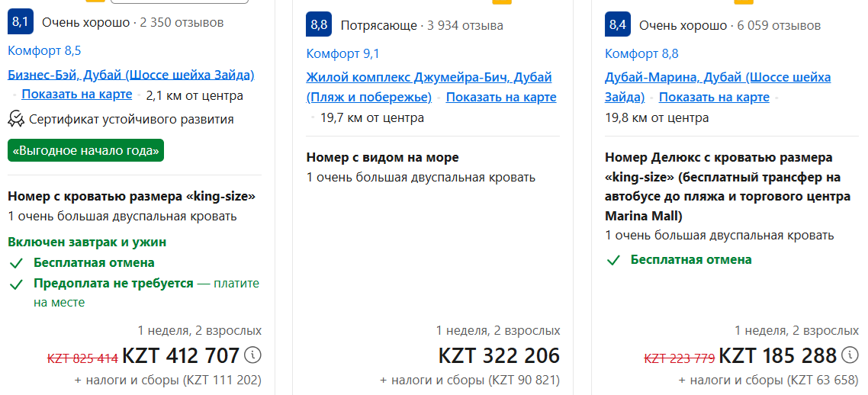Click the KZT 322 206 price
Screen dimensions: 868x395
499,355
